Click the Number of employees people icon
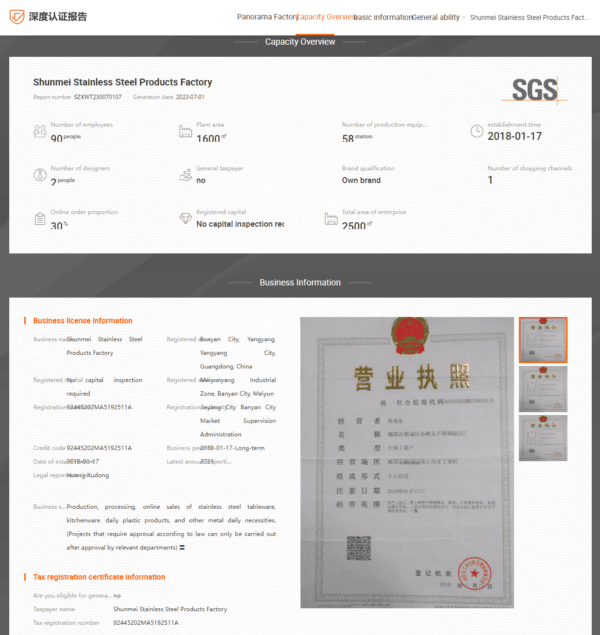This screenshot has width=600, height=635. click(40, 131)
